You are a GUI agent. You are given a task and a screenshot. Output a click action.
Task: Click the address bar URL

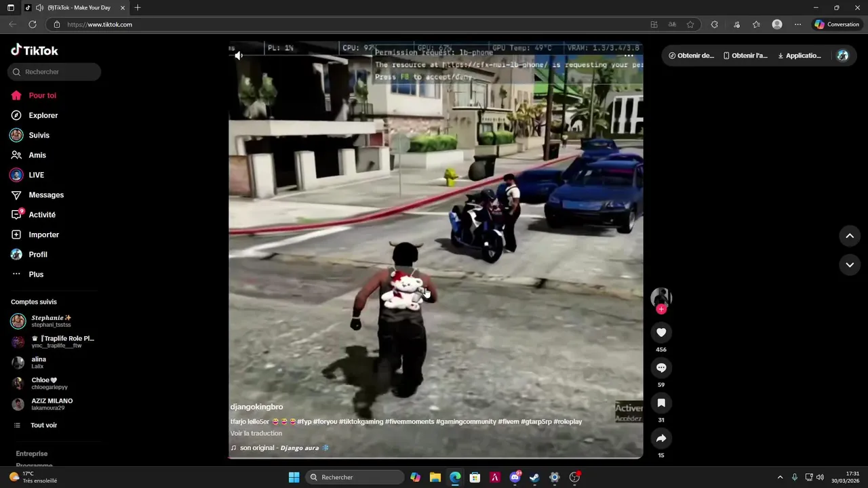pos(100,24)
